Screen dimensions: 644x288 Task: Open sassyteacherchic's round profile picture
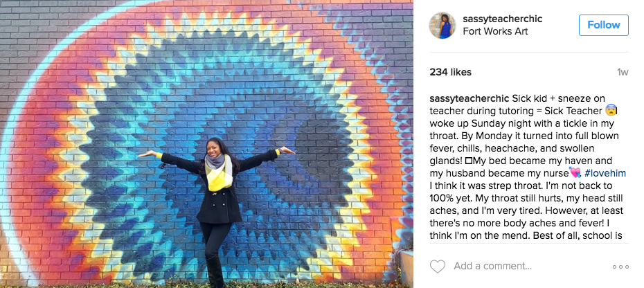pyautogui.click(x=442, y=26)
